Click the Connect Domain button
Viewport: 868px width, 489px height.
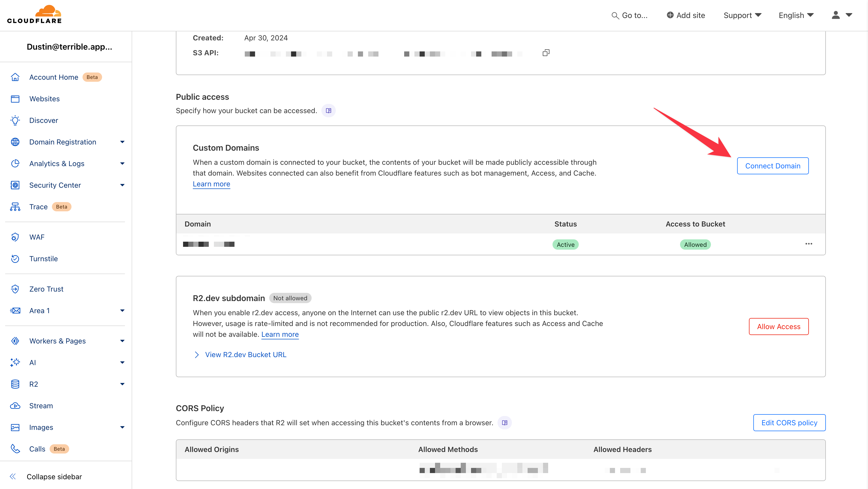[x=773, y=166]
